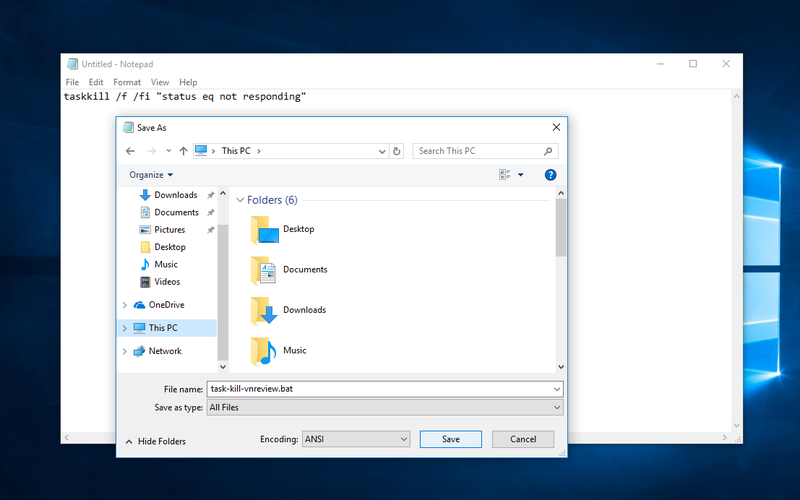Select OneDrive in the sidebar
This screenshot has width=800, height=500.
(166, 305)
